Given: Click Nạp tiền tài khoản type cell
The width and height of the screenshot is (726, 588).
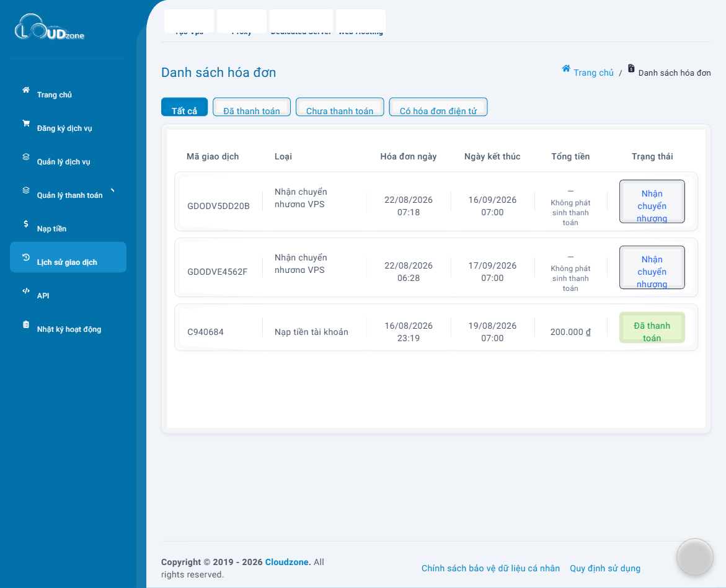Looking at the screenshot, I should [311, 332].
